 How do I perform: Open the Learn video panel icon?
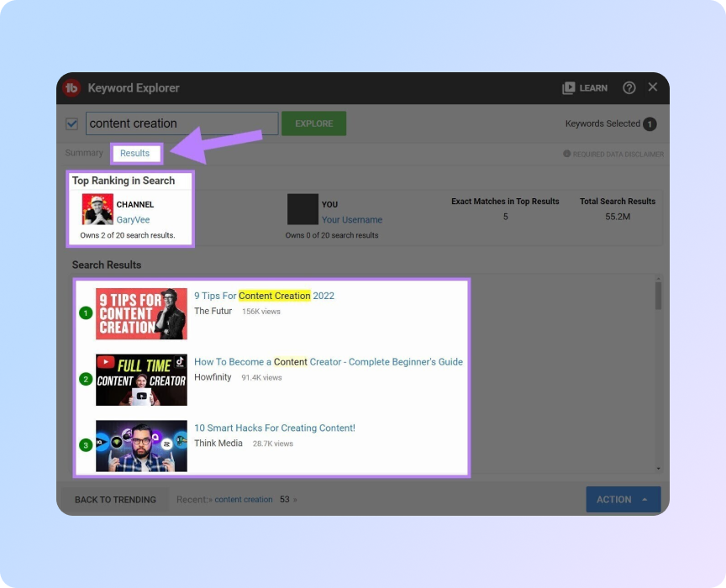click(569, 87)
